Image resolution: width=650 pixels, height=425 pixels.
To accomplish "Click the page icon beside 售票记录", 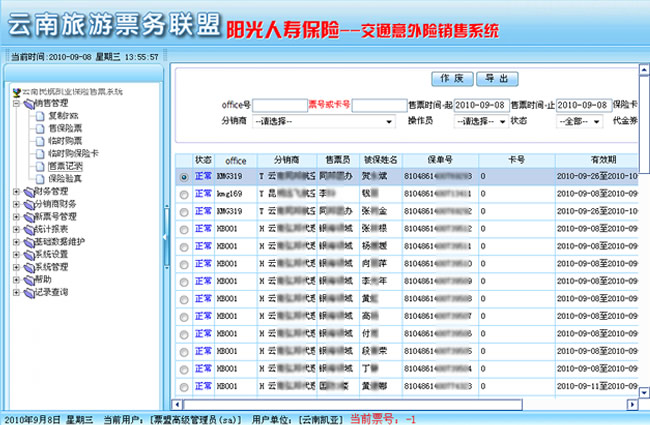I will click(40, 167).
